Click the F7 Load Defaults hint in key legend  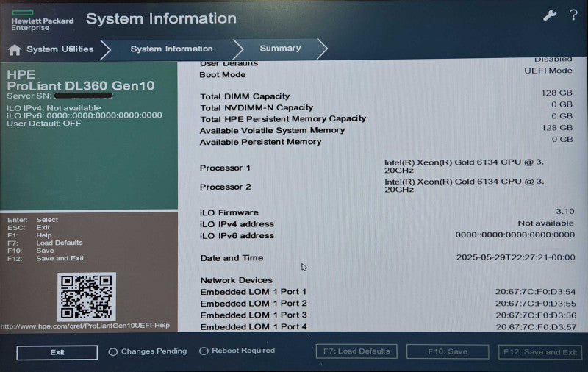click(45, 243)
